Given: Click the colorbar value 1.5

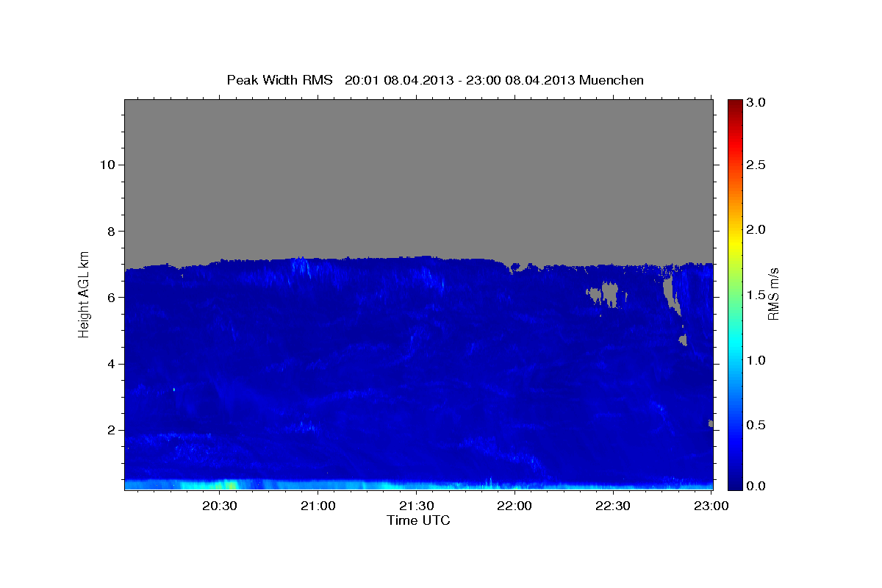Looking at the screenshot, I should (756, 295).
